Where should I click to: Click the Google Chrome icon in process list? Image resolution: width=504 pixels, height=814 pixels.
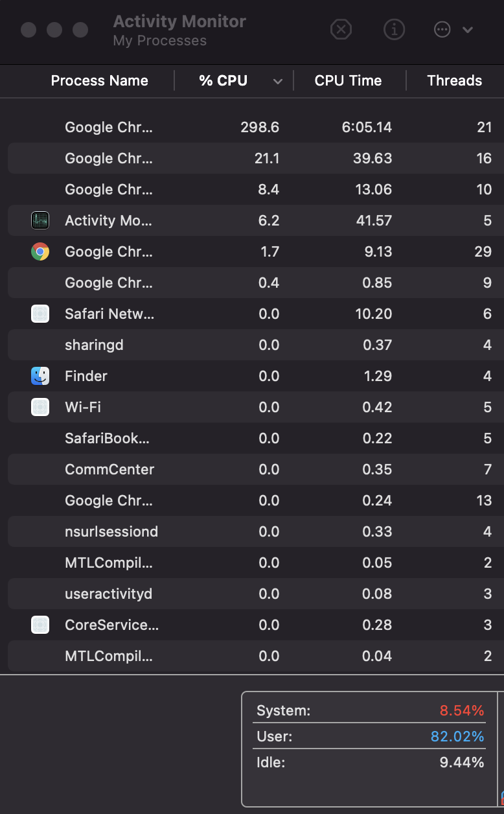(40, 251)
